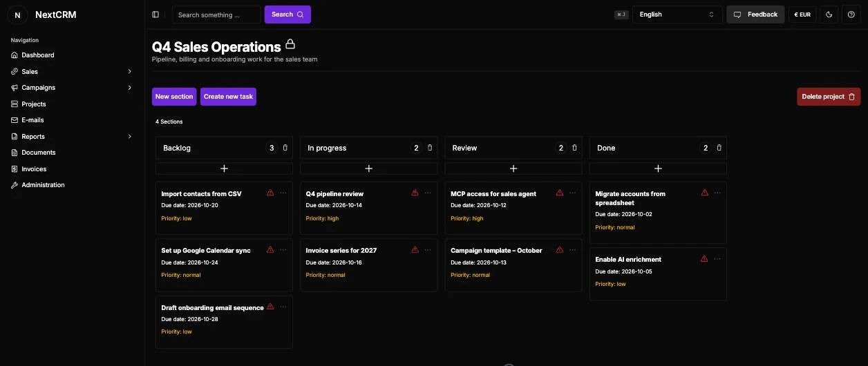The image size is (868, 366).
Task: Open the English language dropdown
Action: coord(677,15)
